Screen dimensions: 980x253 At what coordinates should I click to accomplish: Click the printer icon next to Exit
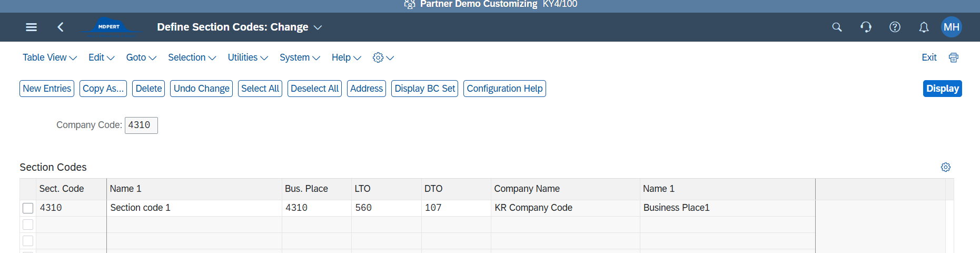[x=954, y=57]
